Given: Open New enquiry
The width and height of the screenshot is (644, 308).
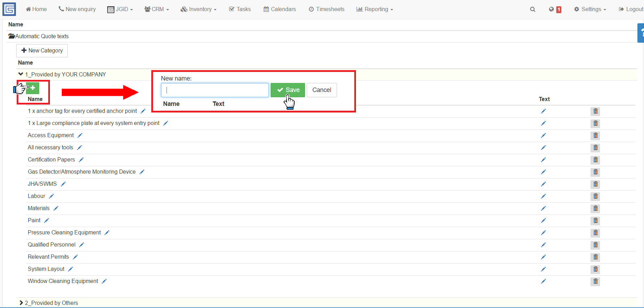Looking at the screenshot, I should coord(77,9).
